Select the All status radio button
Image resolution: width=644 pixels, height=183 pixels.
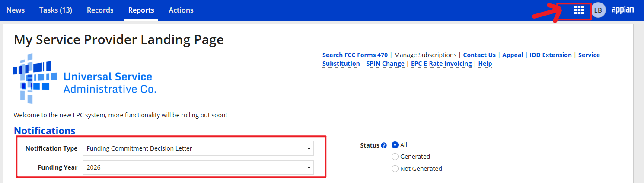click(x=395, y=145)
